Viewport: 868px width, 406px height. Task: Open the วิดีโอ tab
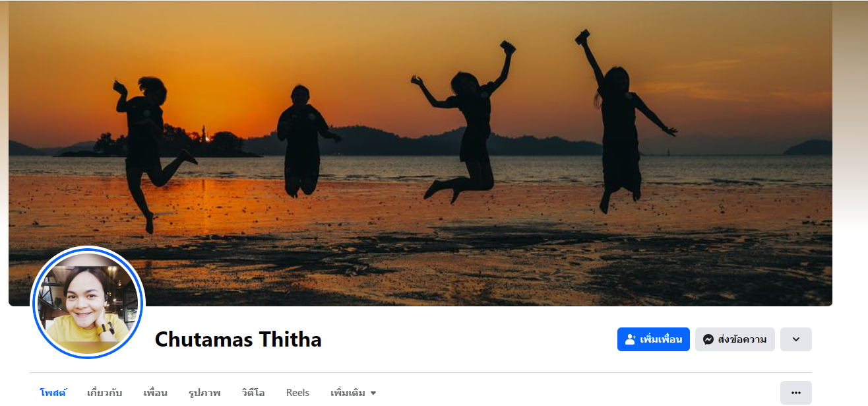click(x=253, y=393)
